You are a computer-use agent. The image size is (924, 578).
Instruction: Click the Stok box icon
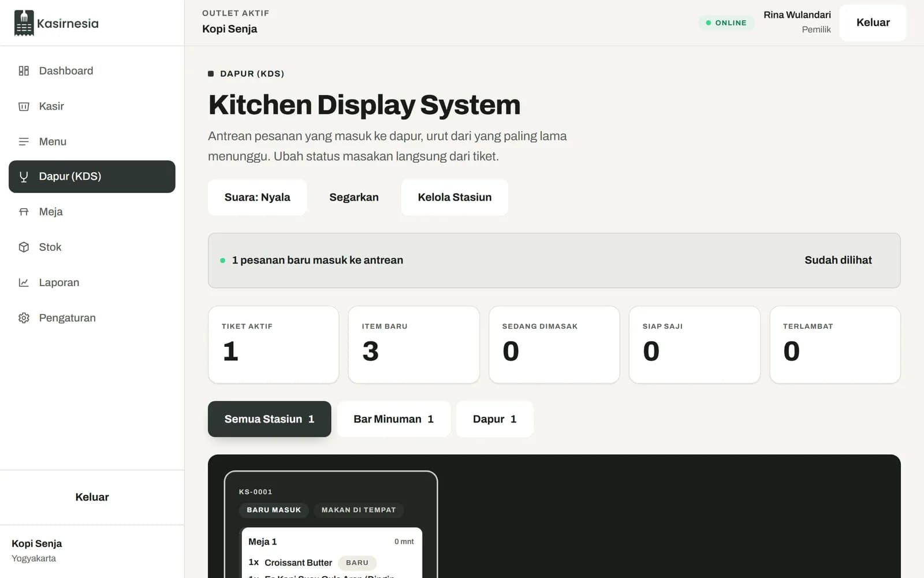coord(24,247)
